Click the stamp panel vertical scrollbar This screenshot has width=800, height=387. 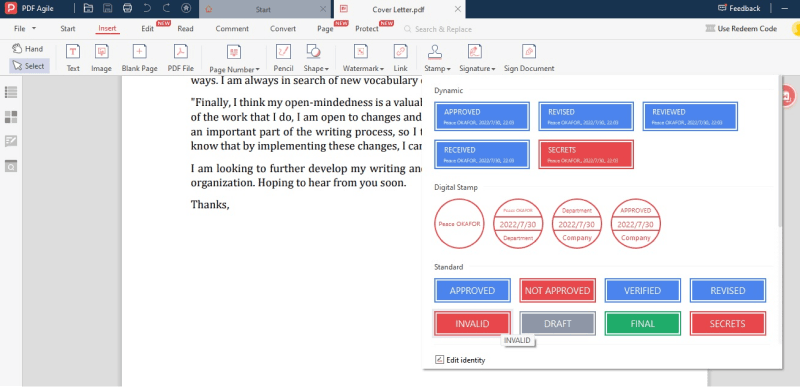tap(779, 150)
